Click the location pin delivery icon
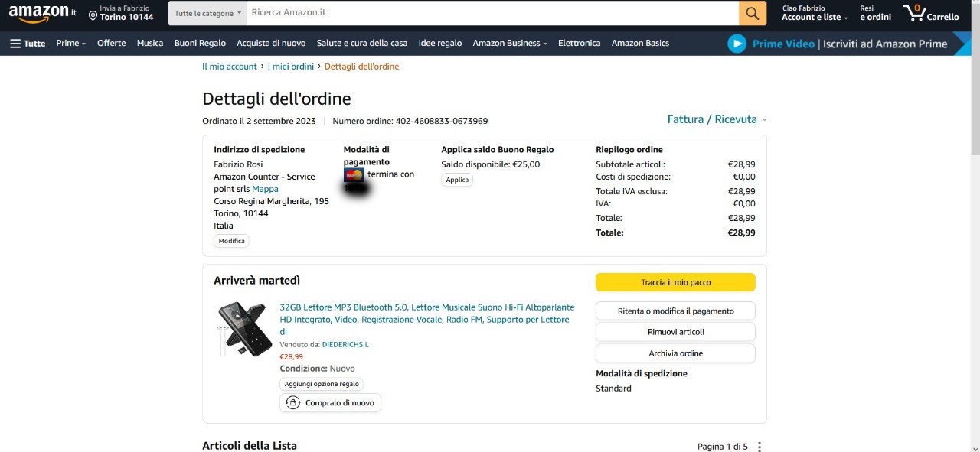 click(93, 15)
